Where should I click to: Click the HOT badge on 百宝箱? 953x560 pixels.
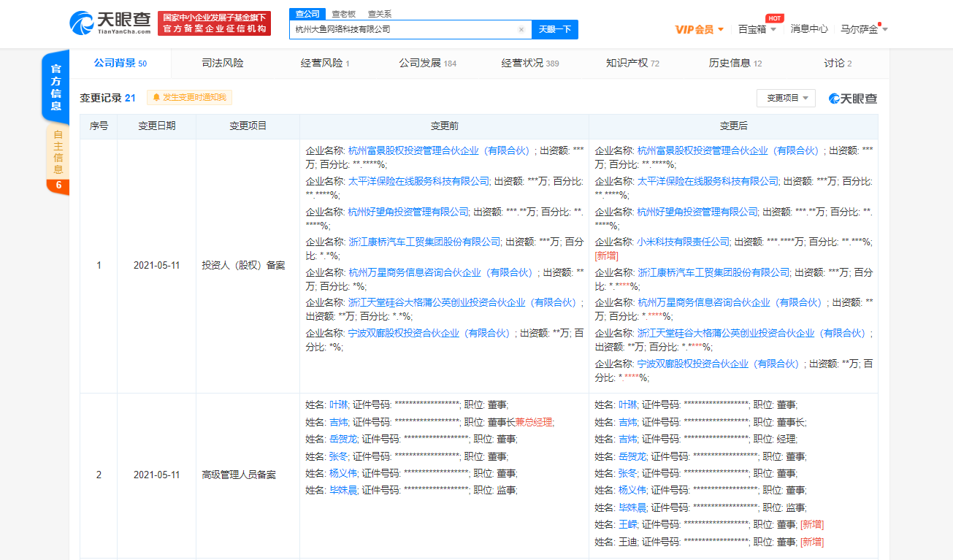click(773, 18)
